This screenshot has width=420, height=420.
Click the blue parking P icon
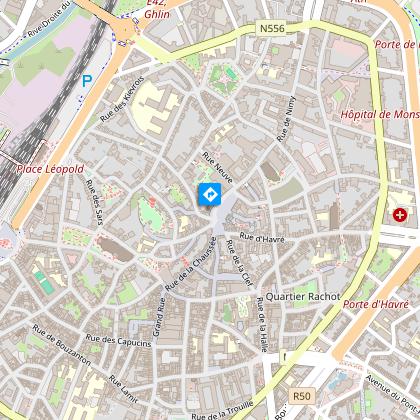[x=87, y=81]
